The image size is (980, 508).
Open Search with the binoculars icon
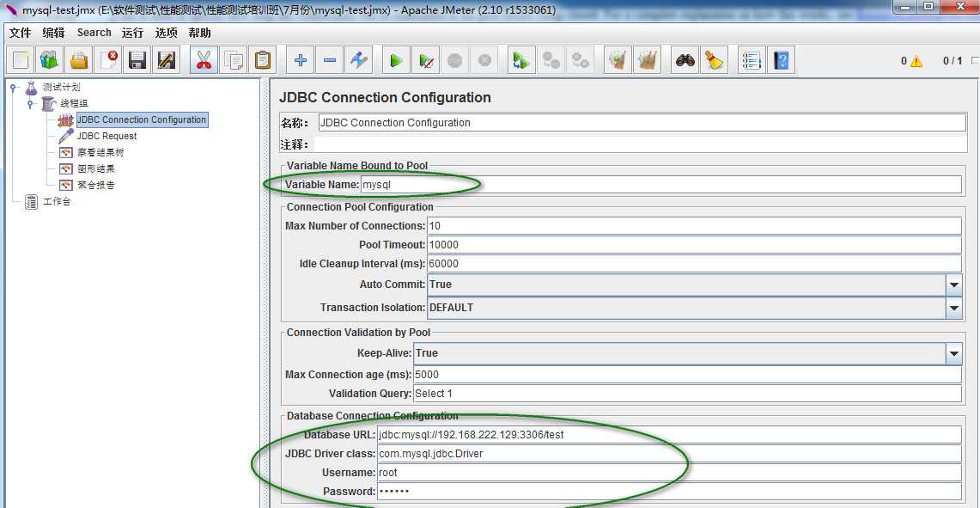685,60
